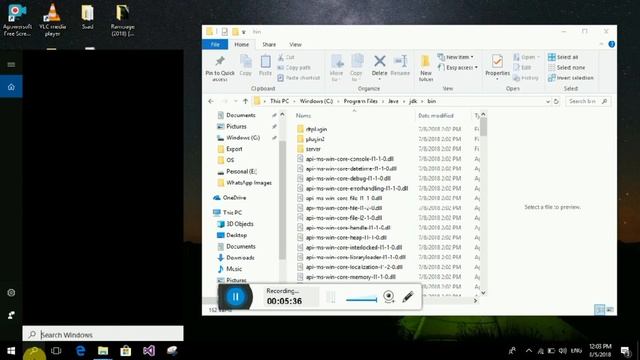This screenshot has width=640, height=360.
Task: Click the recorder webcam icon
Action: point(389,296)
